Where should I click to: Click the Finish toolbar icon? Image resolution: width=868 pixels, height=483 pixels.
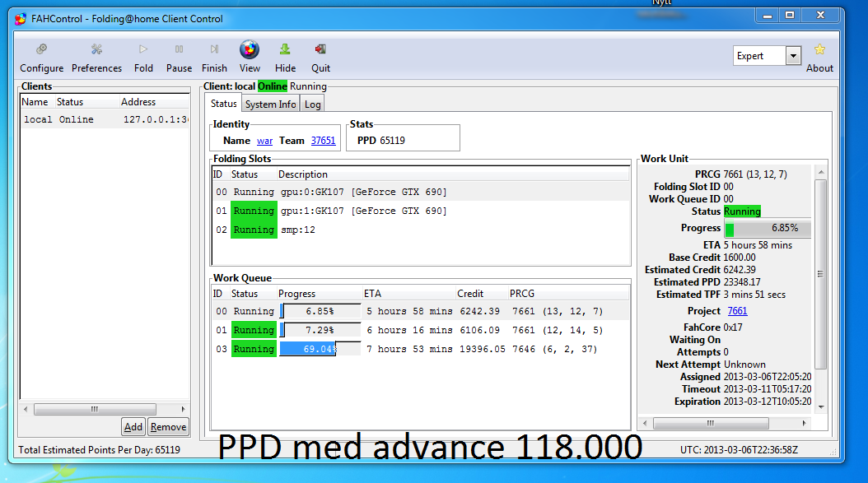[x=214, y=49]
